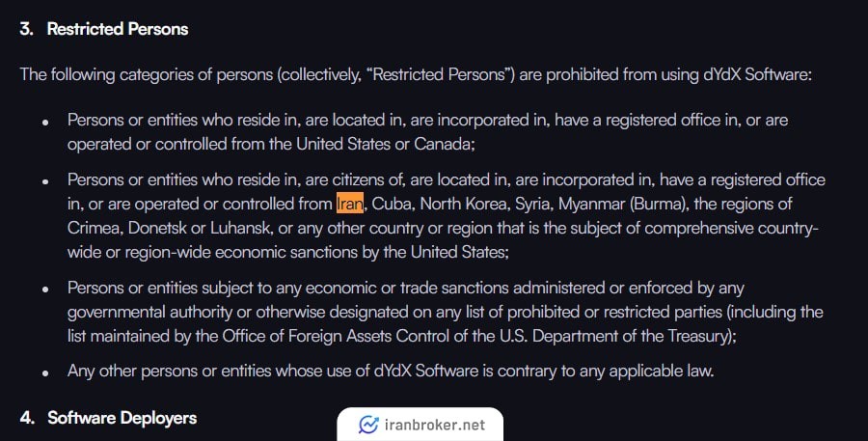The width and height of the screenshot is (868, 441).
Task: Click the word Cuba in the list
Action: [x=392, y=204]
